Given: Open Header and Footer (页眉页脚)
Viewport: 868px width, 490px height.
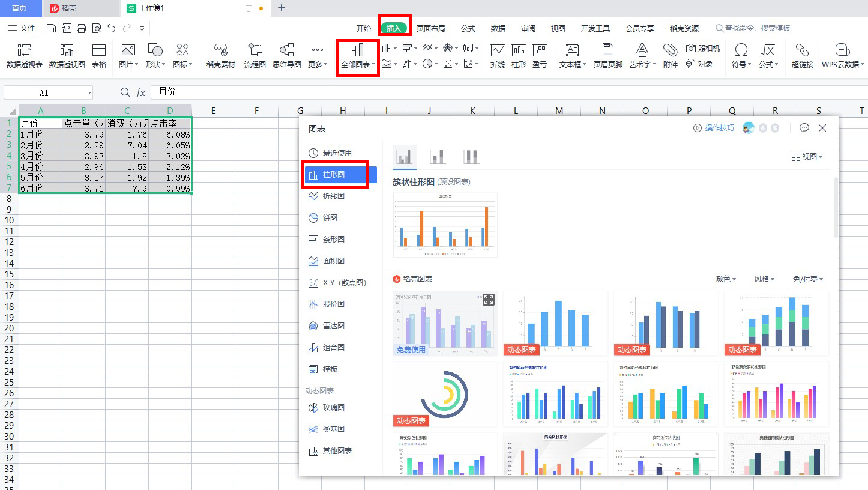Looking at the screenshot, I should 607,55.
